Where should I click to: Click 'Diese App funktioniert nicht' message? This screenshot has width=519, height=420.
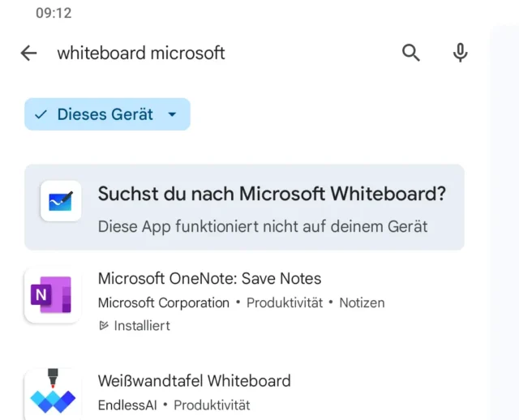262,227
